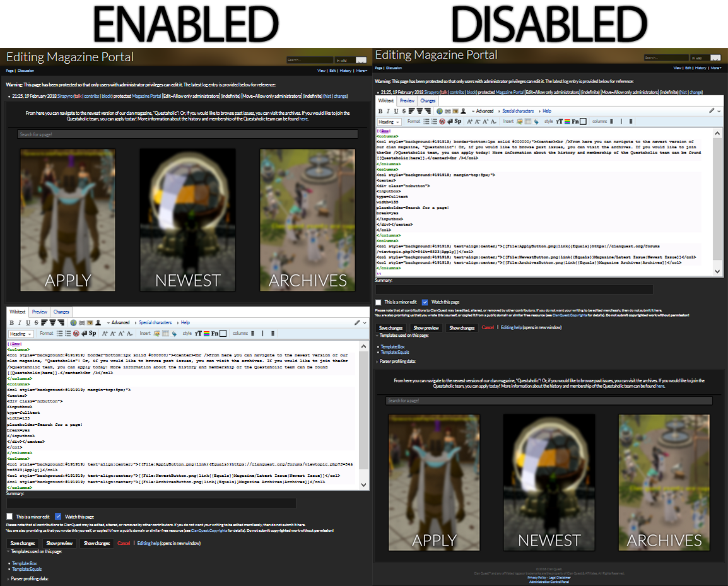Uncheck 'Watch this page' in Enabled panel
728x586 pixels.
(x=58, y=517)
